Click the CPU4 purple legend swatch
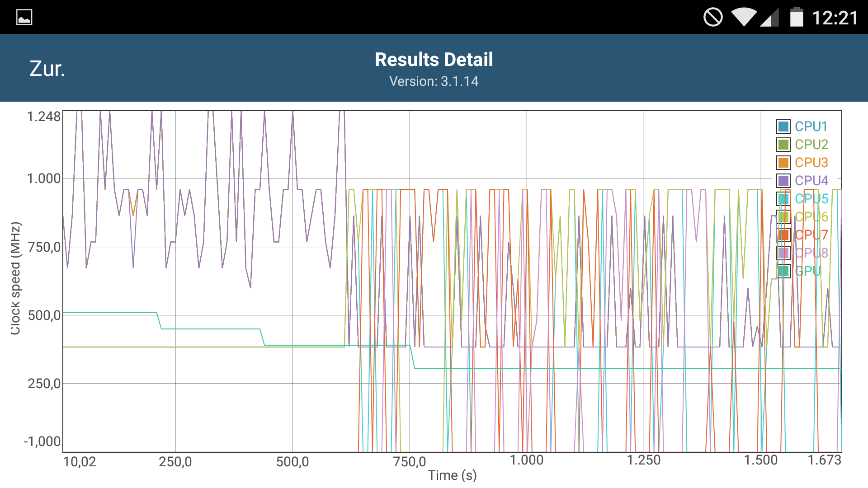This screenshot has width=868, height=488. click(x=783, y=181)
